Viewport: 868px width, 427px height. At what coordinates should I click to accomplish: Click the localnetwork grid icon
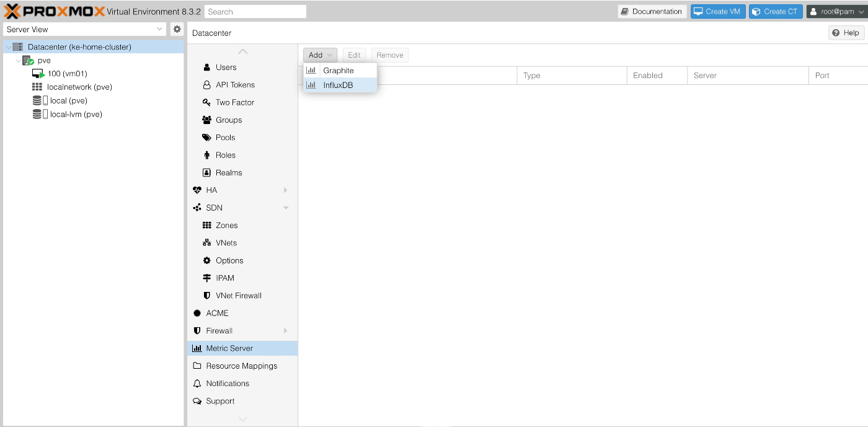37,87
